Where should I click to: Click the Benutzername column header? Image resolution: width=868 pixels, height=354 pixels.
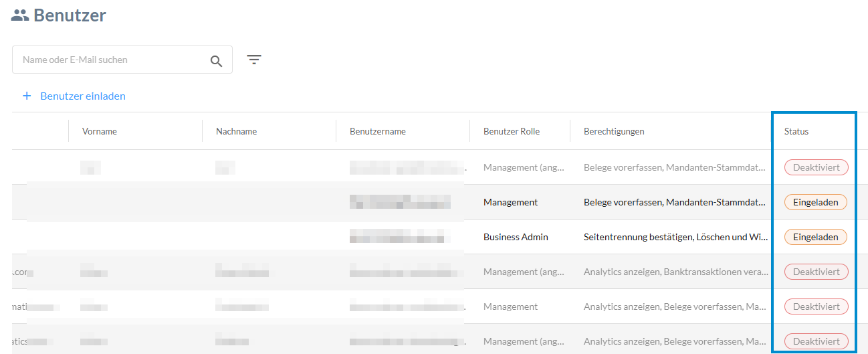click(377, 131)
